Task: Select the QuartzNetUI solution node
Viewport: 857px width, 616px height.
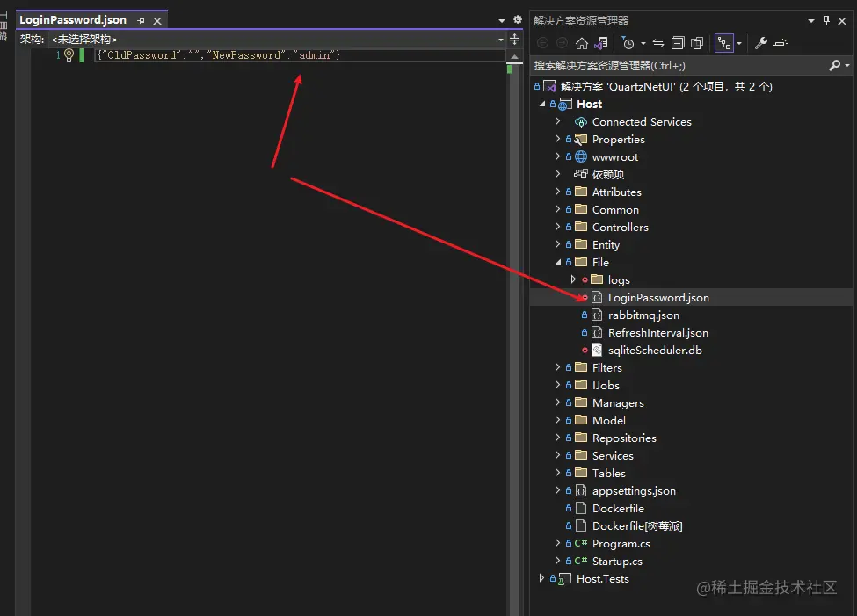Action: coord(666,86)
